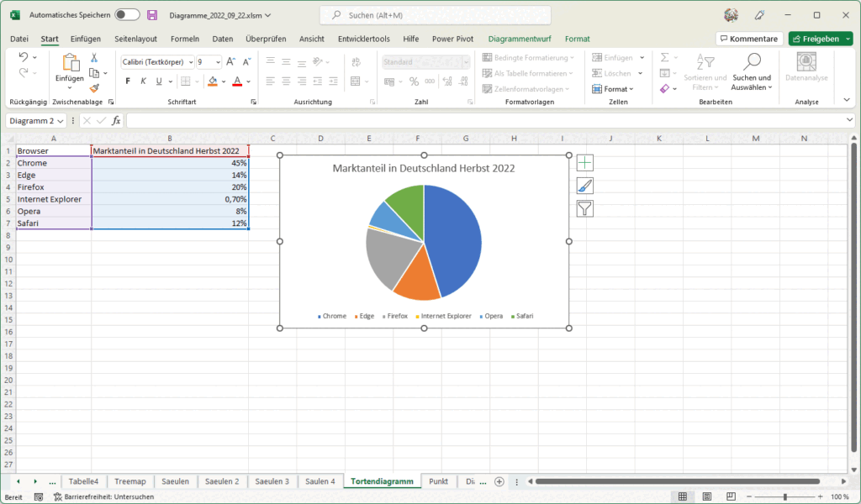Image resolution: width=861 pixels, height=504 pixels.
Task: Click the purple Save disk icon
Action: [152, 15]
